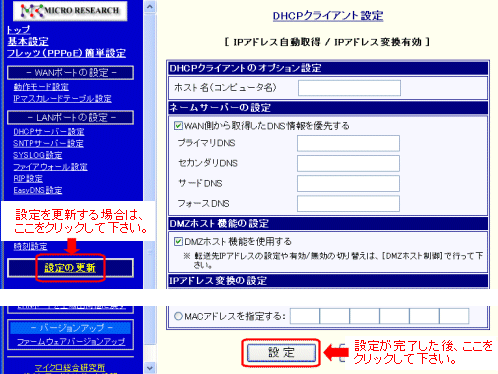Open EasyDNS設定 link

coord(38,190)
